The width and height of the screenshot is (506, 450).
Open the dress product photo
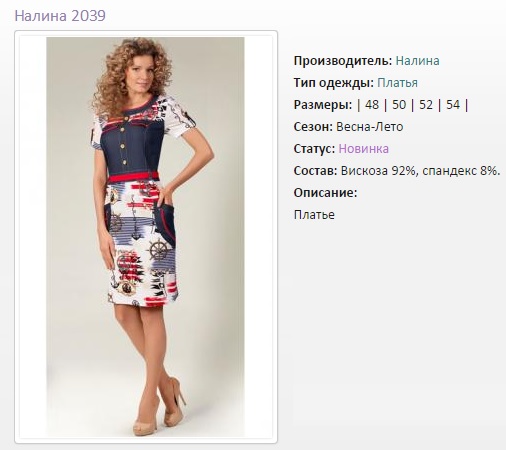(145, 237)
